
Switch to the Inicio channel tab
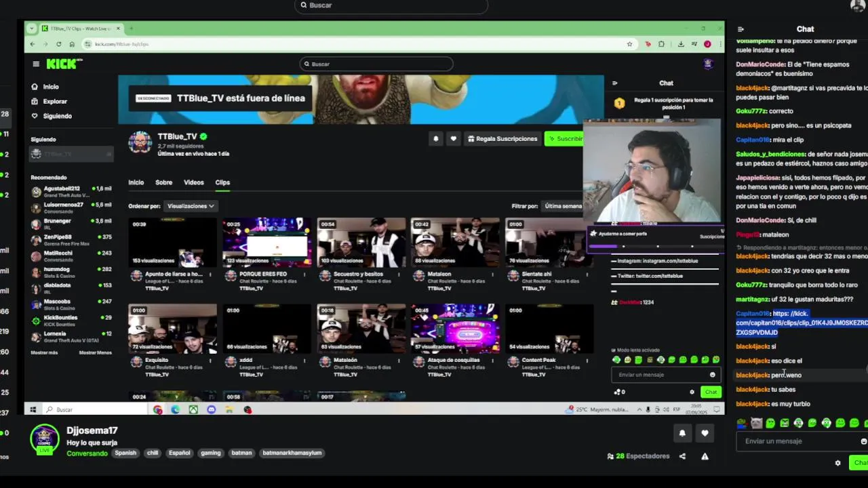(136, 182)
